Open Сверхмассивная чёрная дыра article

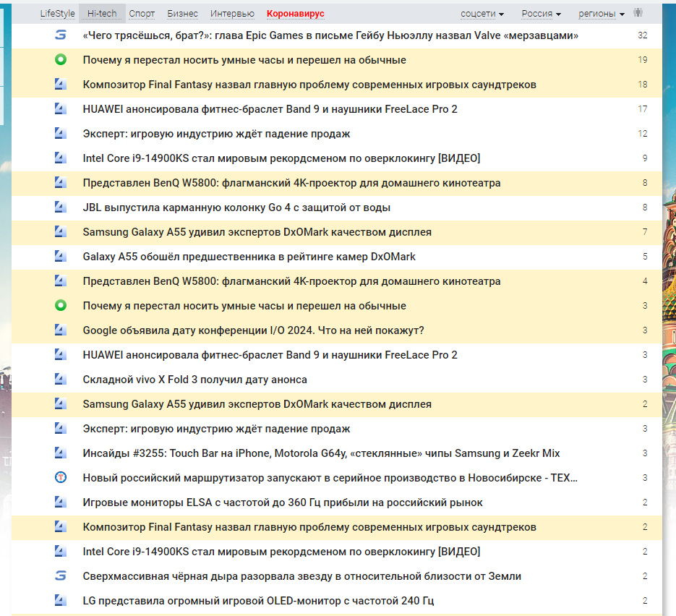(x=301, y=576)
